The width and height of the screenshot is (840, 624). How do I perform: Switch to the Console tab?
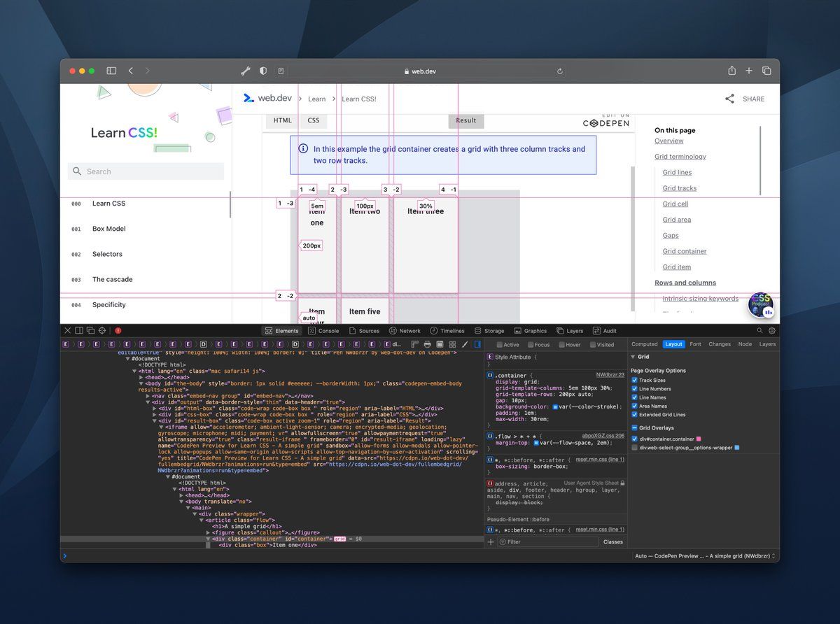323,331
